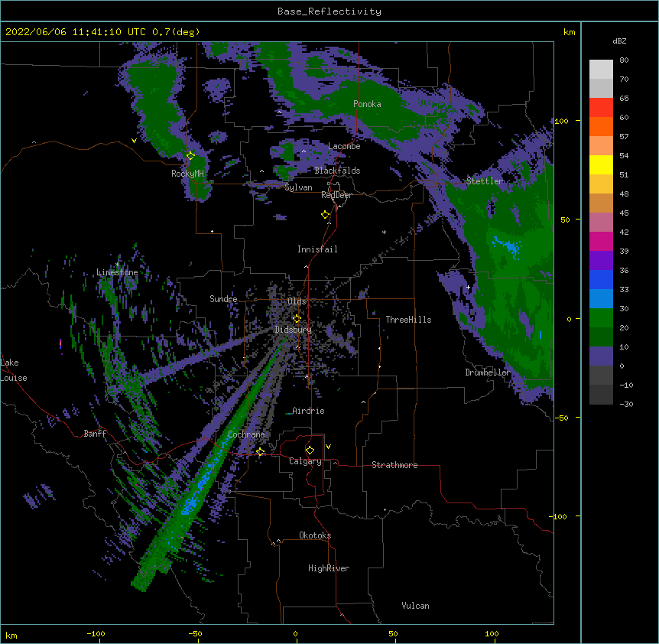Click the yellow marker above Calgary label
This screenshot has height=644, width=659.
click(x=310, y=450)
